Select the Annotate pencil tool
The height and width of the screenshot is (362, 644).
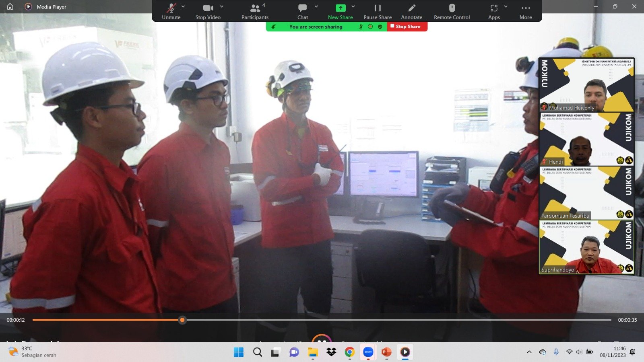pyautogui.click(x=411, y=11)
